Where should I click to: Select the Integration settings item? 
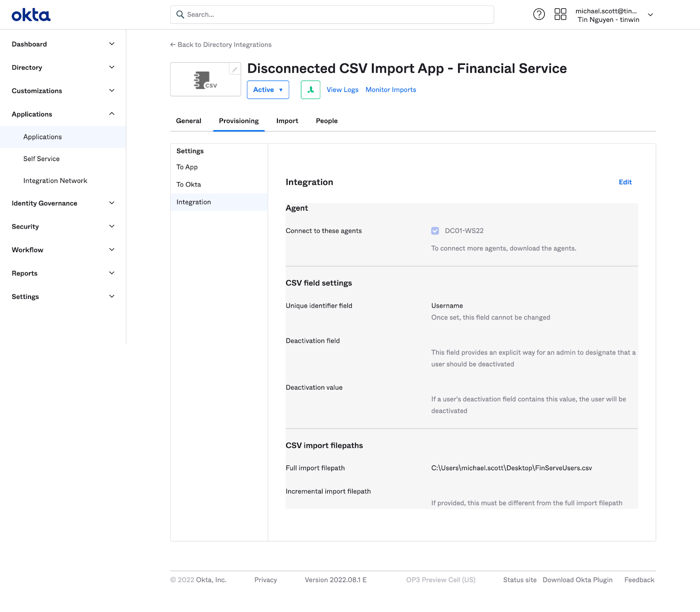tap(193, 202)
